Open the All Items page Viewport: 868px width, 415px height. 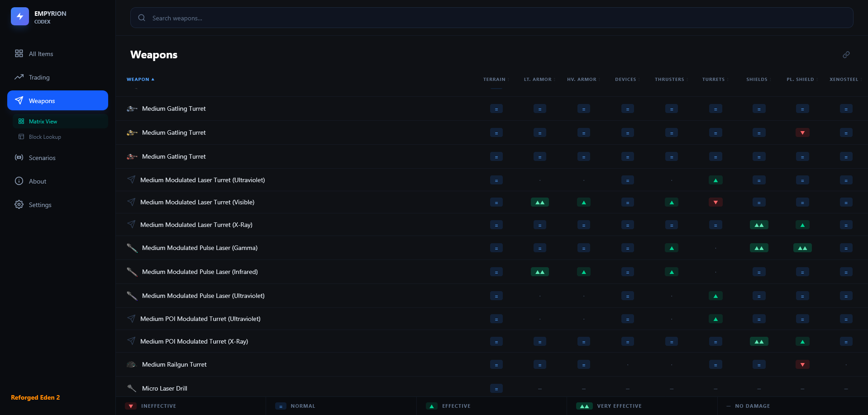41,54
